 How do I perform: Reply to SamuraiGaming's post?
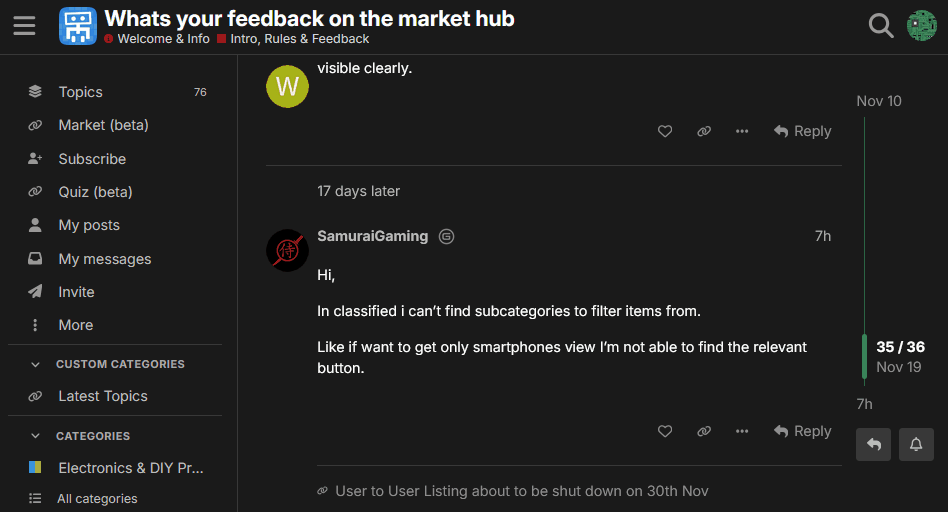point(802,431)
